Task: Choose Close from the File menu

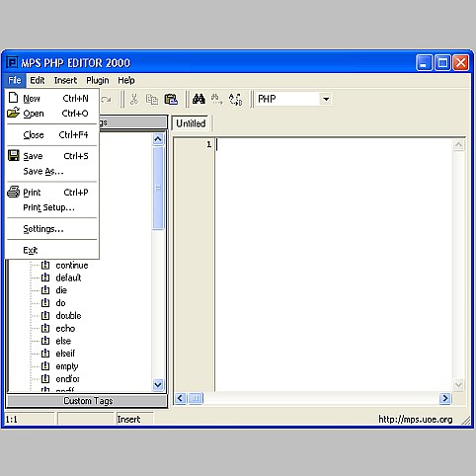Action: pos(52,134)
